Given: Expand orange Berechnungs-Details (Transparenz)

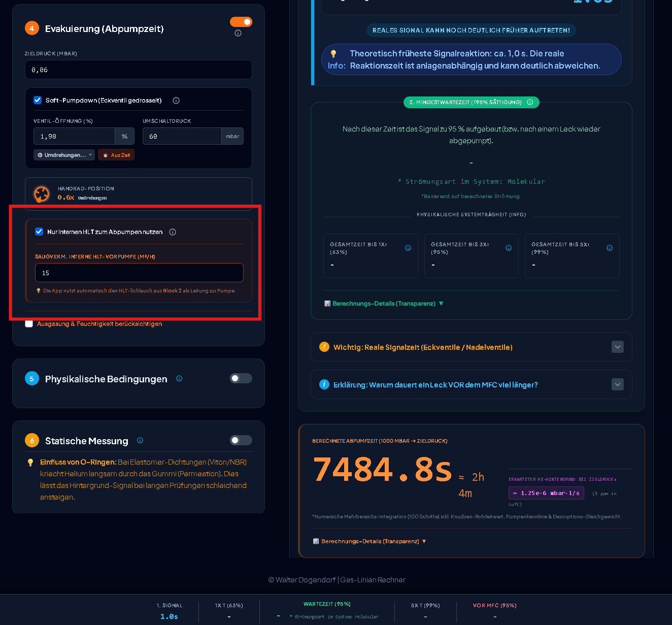Looking at the screenshot, I should (x=369, y=541).
